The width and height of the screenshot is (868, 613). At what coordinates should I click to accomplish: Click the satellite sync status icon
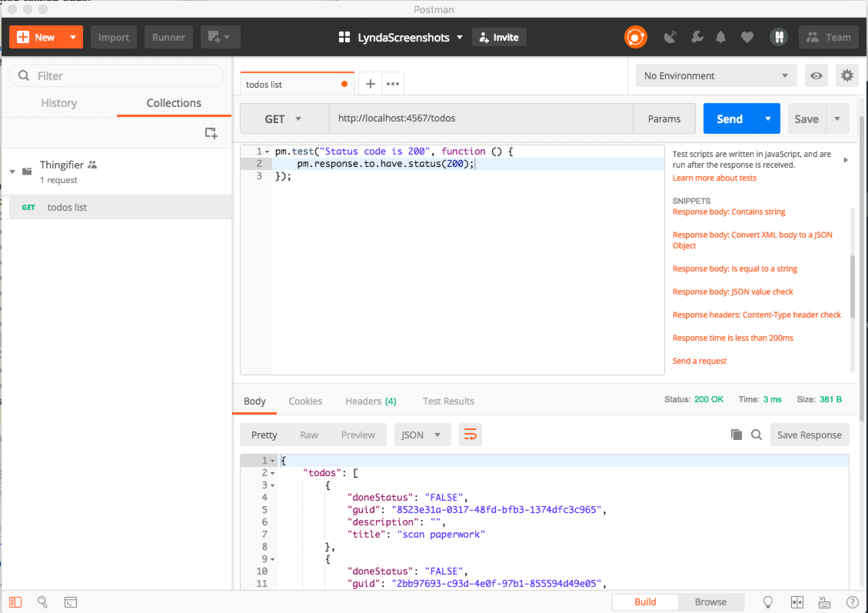[670, 36]
